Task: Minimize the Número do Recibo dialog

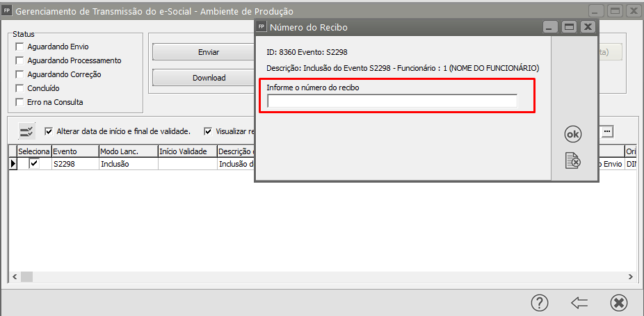Action: (550, 27)
